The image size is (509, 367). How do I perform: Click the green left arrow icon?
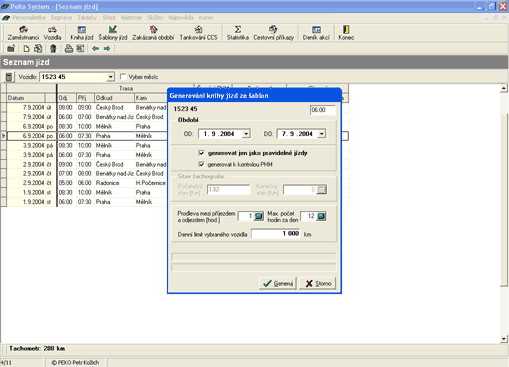click(96, 49)
